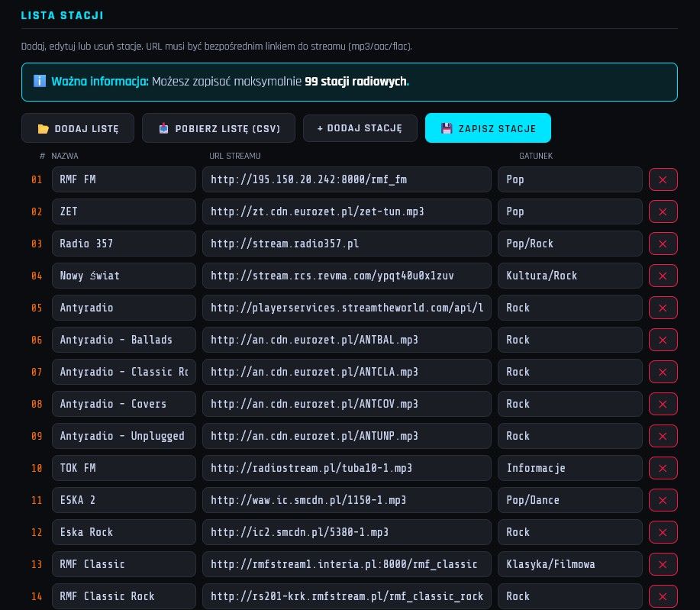The width and height of the screenshot is (700, 610).
Task: Edit the RMF FM name field
Action: tap(124, 179)
